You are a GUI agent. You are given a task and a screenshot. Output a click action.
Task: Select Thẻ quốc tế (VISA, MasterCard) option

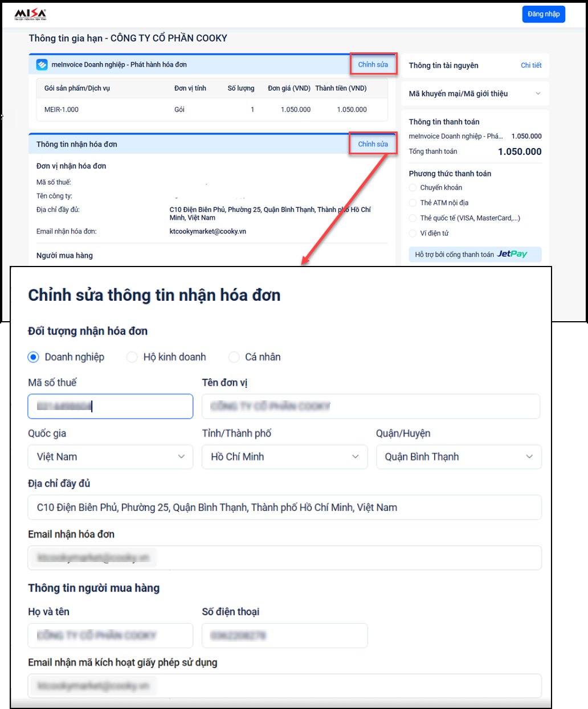(x=413, y=218)
